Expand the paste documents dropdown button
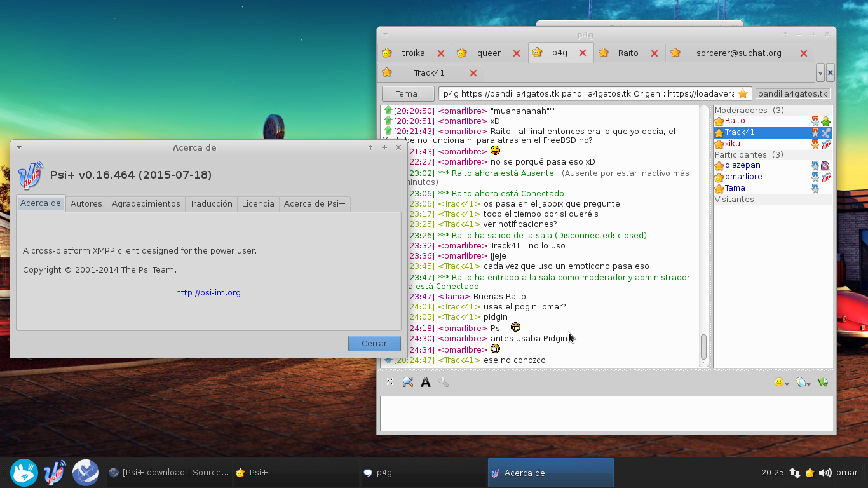868x488 pixels. point(803,383)
